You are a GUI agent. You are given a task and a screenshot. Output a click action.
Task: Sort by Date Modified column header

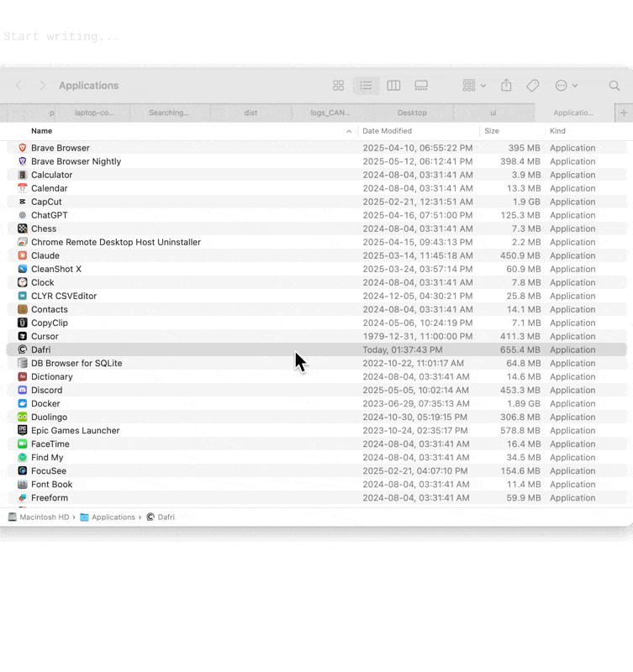pos(387,131)
